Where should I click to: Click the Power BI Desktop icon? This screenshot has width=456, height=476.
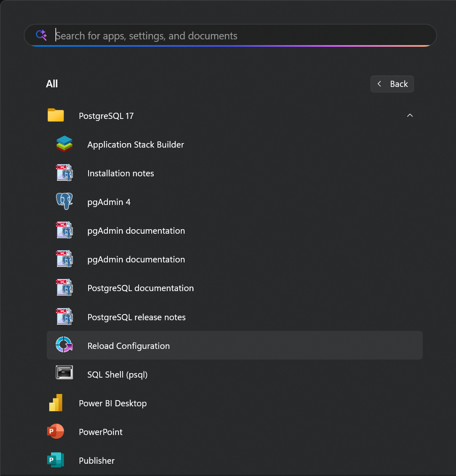pos(56,403)
